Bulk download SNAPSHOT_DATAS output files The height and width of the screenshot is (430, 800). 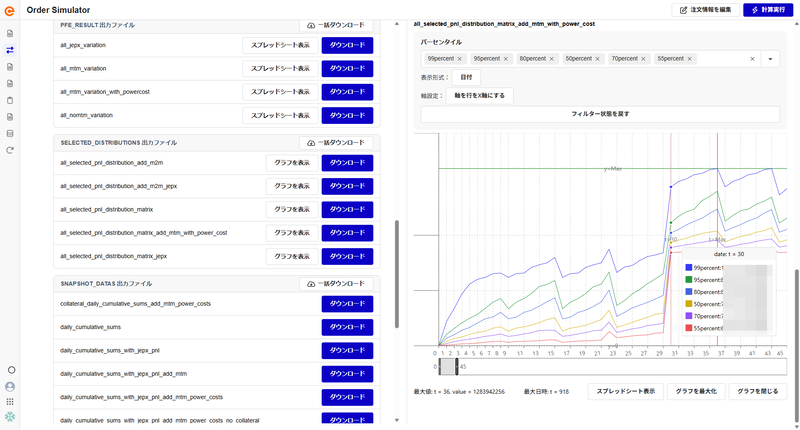(x=336, y=284)
